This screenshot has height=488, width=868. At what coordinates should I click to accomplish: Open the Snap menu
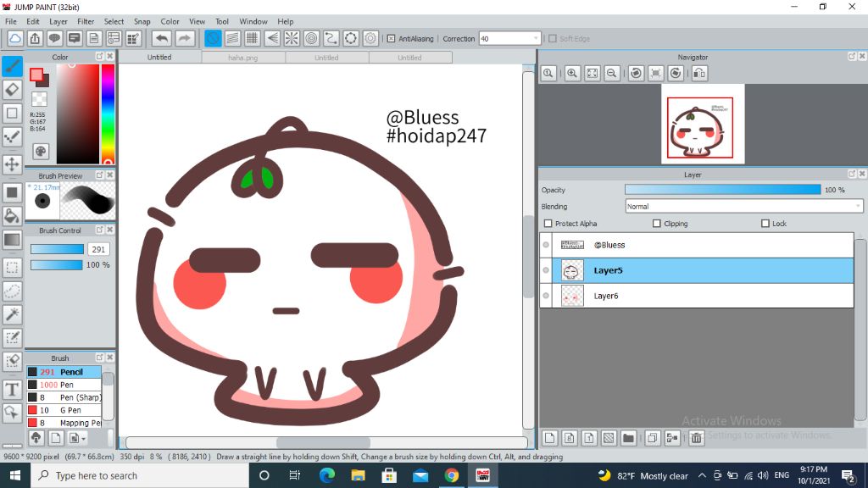[142, 21]
